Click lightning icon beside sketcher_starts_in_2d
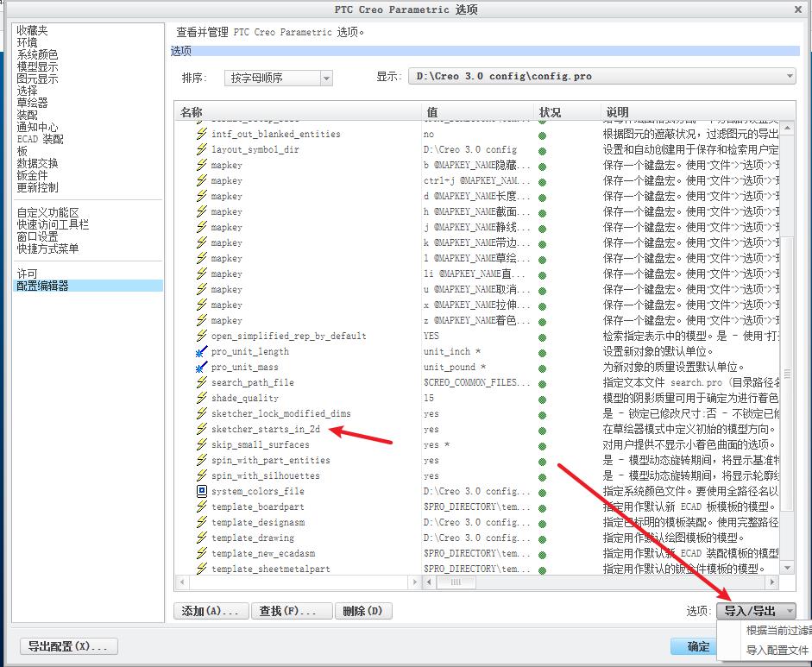This screenshot has width=812, height=667. pos(201,429)
